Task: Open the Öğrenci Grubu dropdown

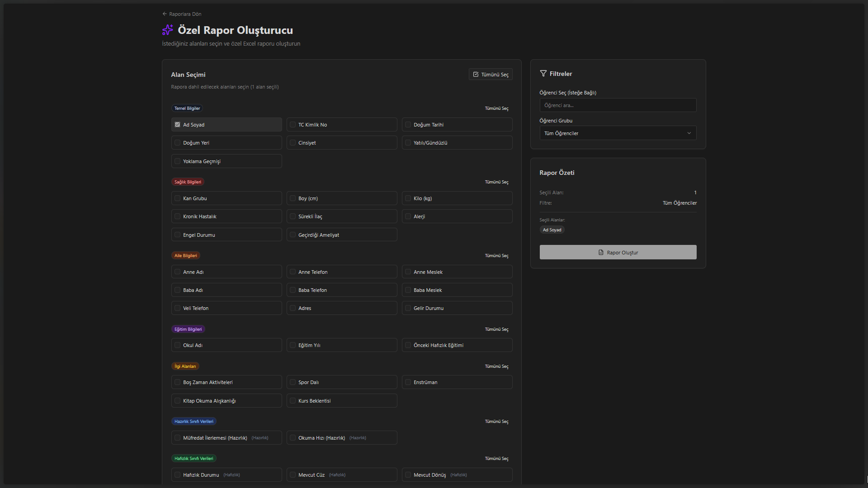Action: click(618, 133)
